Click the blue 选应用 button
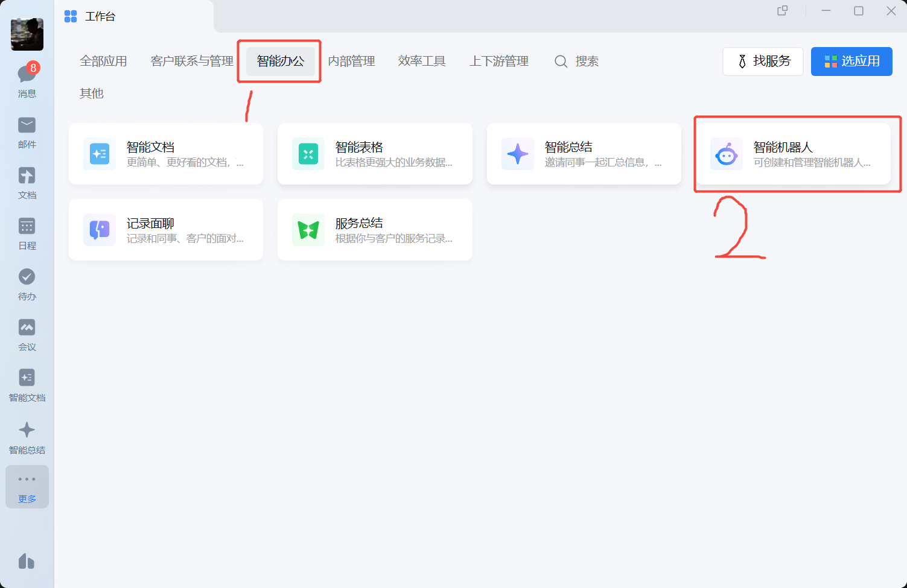 pos(851,62)
